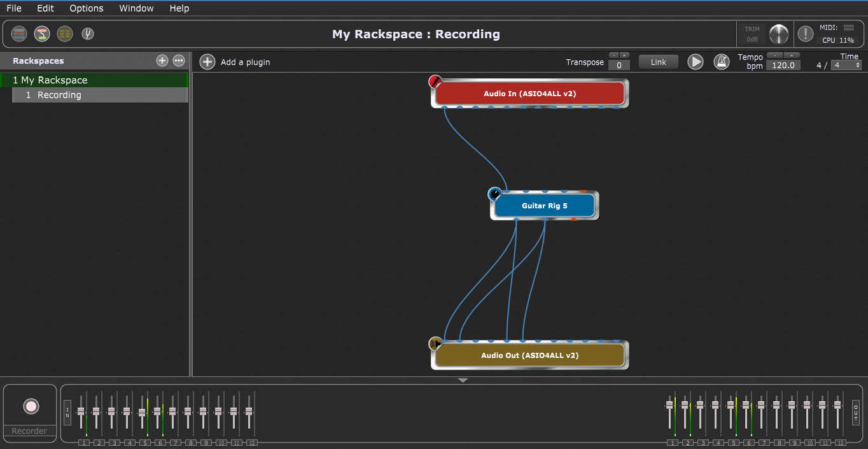Collapse the bottom meter panel arrow

tap(463, 380)
